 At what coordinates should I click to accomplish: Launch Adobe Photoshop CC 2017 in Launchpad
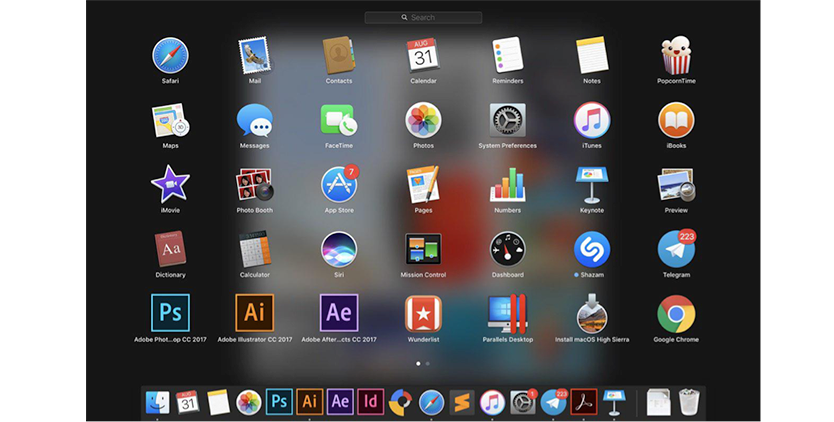pyautogui.click(x=170, y=313)
